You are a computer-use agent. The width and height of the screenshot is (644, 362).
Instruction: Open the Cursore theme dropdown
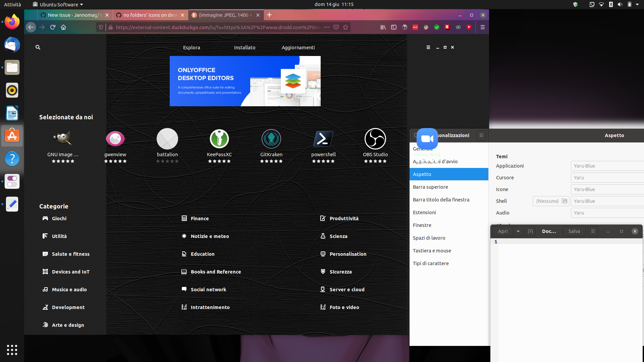607,178
